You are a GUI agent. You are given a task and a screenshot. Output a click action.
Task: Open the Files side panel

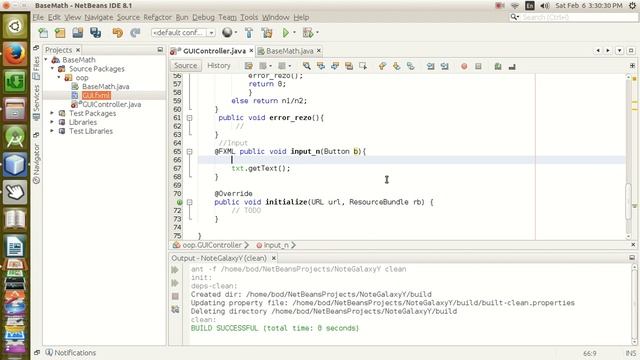coord(36,67)
